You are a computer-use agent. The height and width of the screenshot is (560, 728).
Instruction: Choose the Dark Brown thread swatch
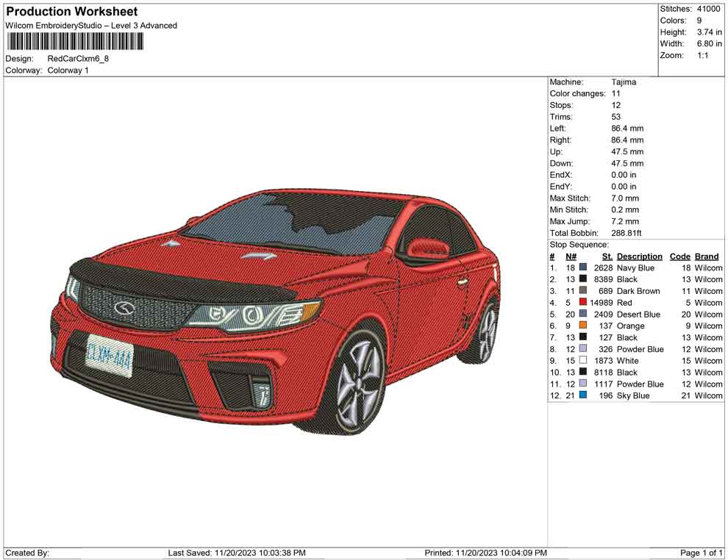tap(583, 291)
